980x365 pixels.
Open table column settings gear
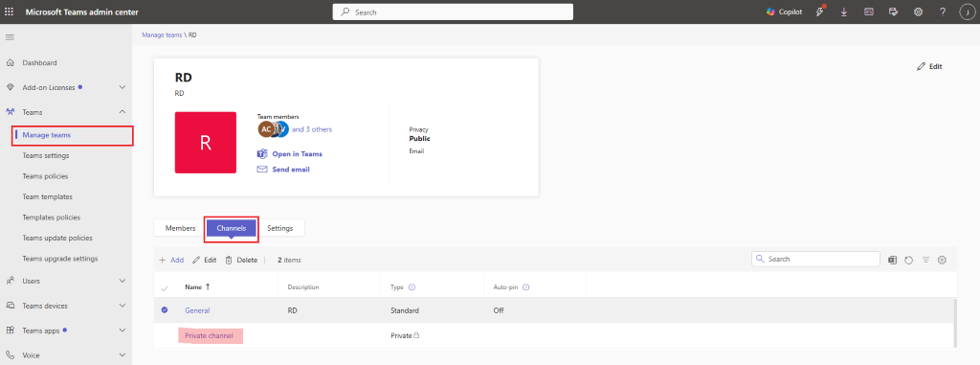tap(942, 260)
